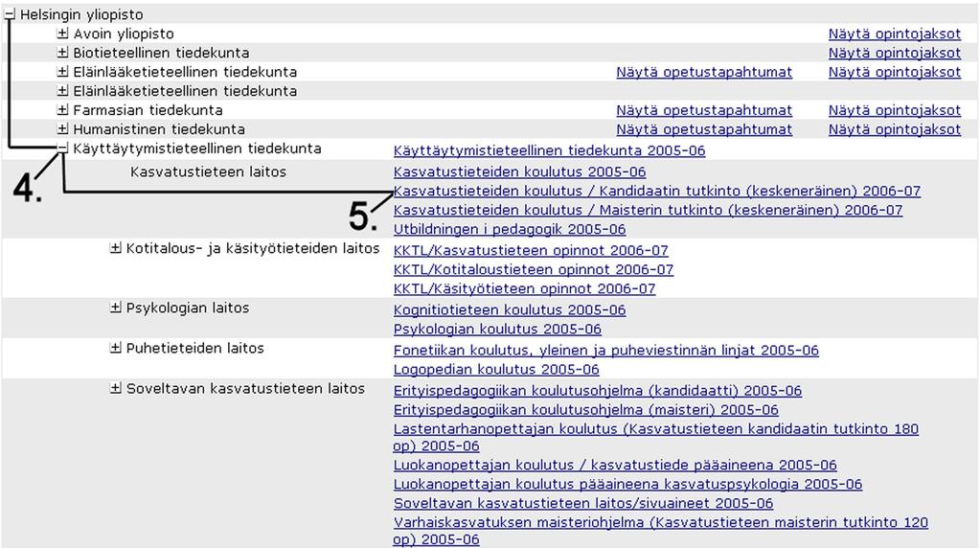Image resolution: width=980 pixels, height=548 pixels.
Task: Collapse the Helsingin yliopisto root node
Action: coord(10,14)
